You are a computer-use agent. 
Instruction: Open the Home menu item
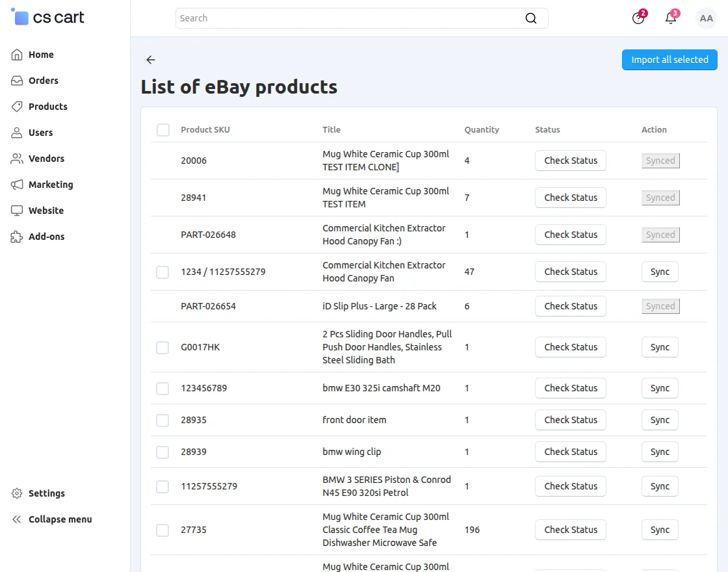(x=41, y=55)
